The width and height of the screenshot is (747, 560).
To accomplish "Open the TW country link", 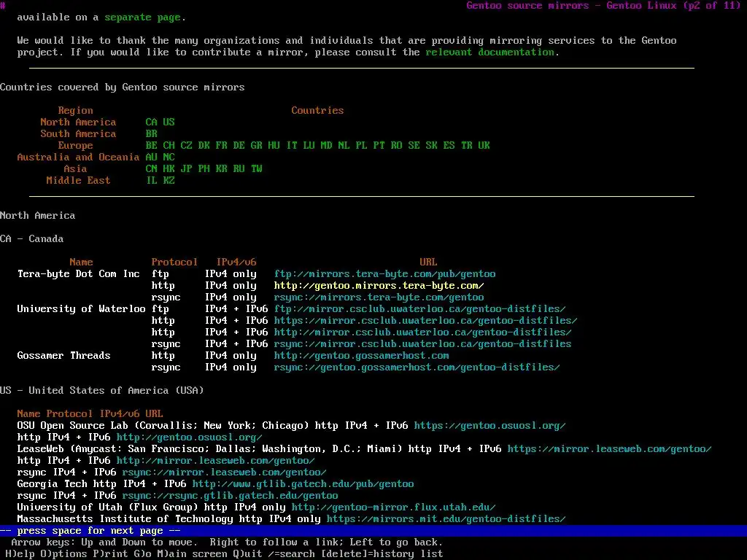I will pos(256,169).
